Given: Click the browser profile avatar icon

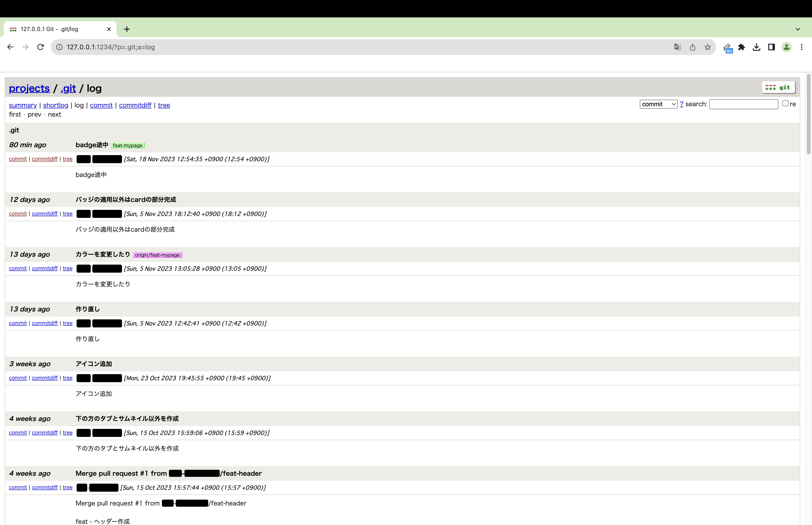Looking at the screenshot, I should pyautogui.click(x=786, y=47).
